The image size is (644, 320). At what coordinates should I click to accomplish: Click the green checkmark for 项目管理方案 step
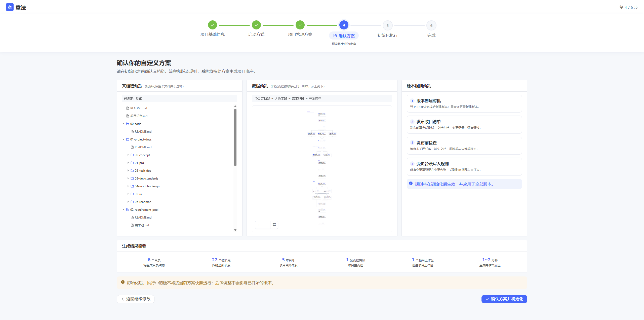pyautogui.click(x=300, y=25)
